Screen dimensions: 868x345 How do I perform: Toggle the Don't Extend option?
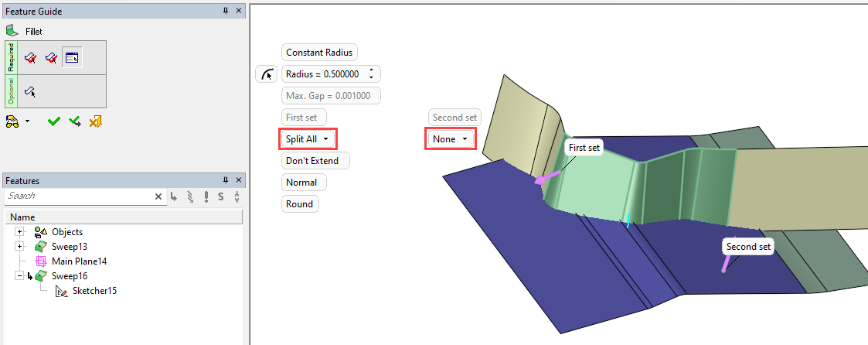(x=315, y=161)
